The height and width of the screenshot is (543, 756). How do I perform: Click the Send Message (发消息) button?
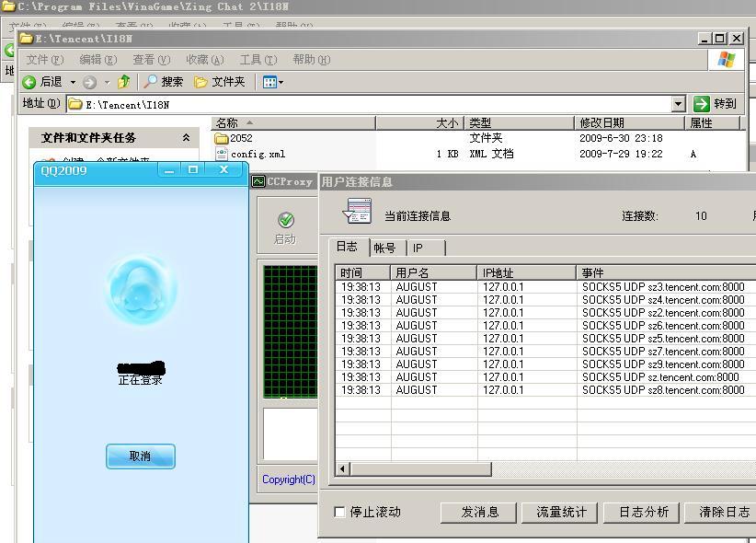[479, 512]
